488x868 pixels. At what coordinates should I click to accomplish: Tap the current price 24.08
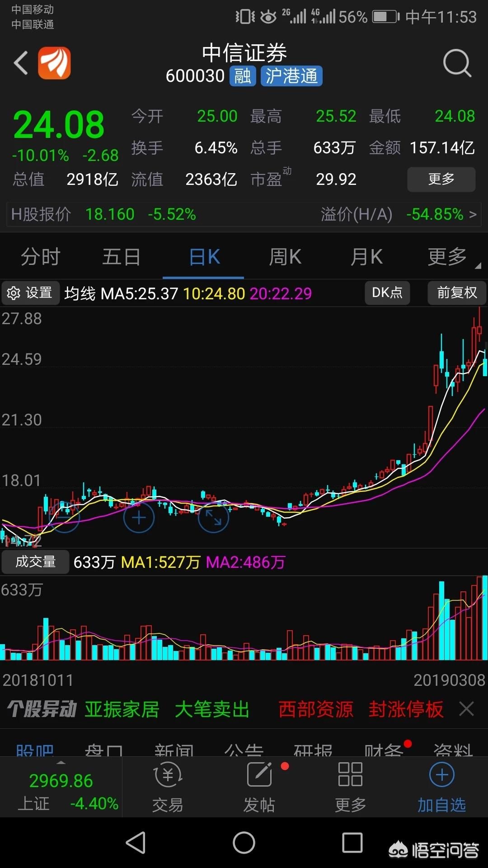click(x=59, y=125)
